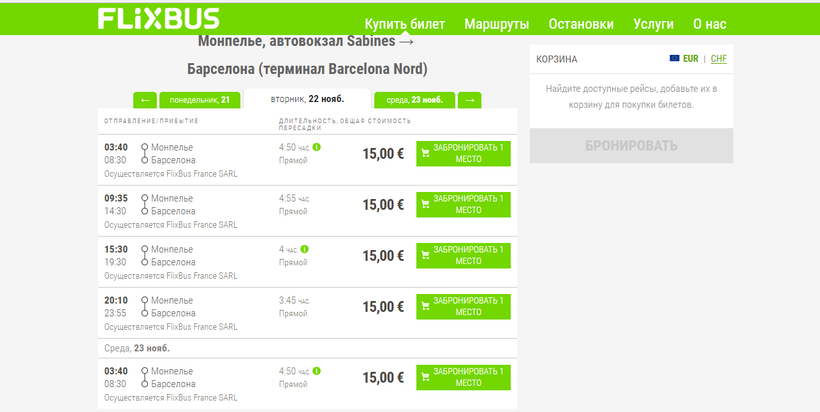Select the среда, 23 нояб. date tab

coord(414,100)
